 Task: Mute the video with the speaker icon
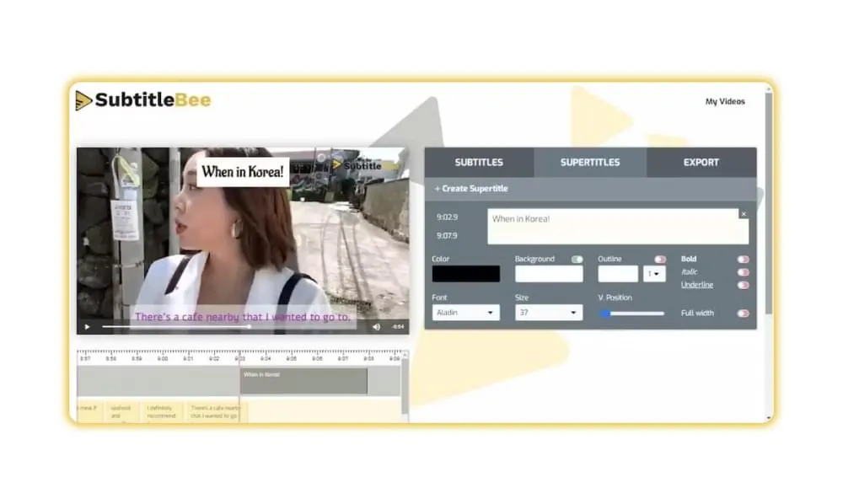tap(376, 326)
